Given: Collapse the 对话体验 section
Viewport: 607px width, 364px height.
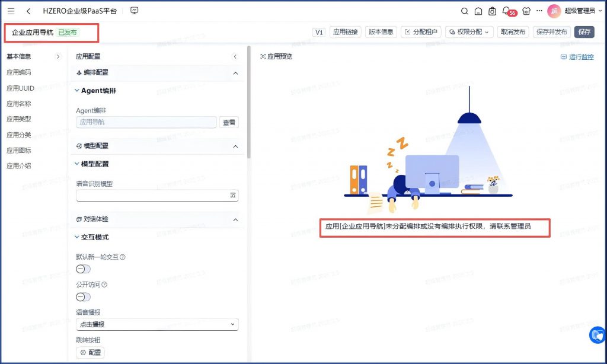Looking at the screenshot, I should (x=235, y=219).
